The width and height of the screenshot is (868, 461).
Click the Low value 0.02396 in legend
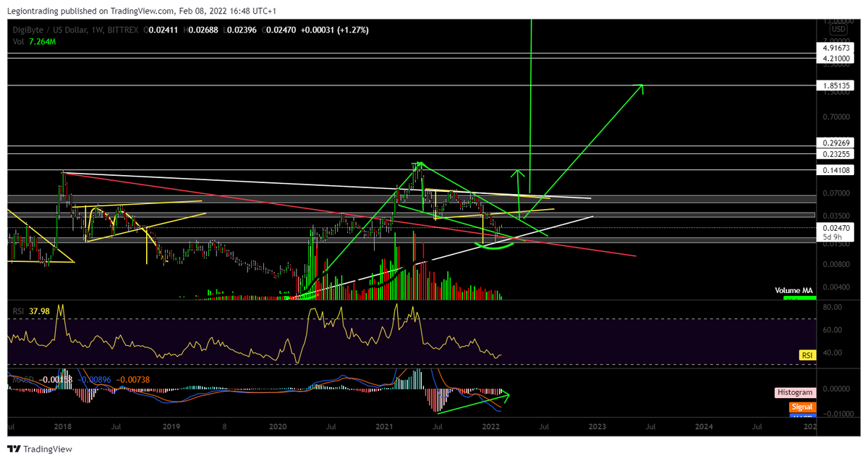(x=242, y=30)
